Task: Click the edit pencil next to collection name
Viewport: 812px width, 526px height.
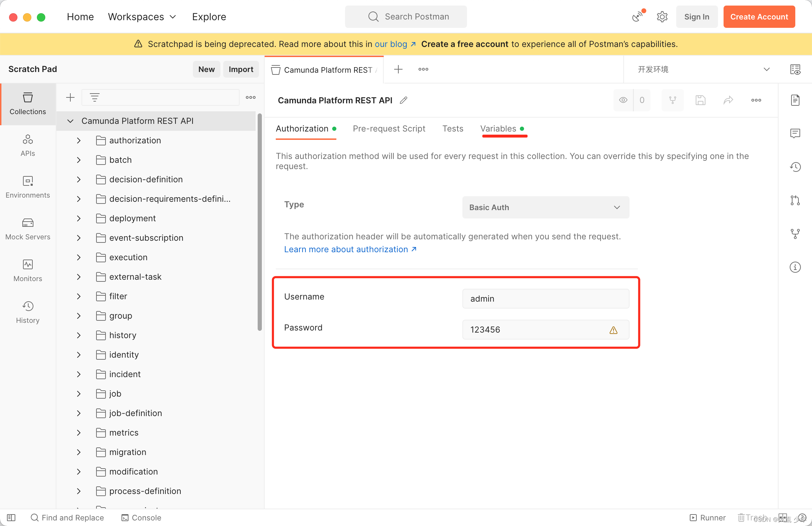Action: [x=404, y=100]
